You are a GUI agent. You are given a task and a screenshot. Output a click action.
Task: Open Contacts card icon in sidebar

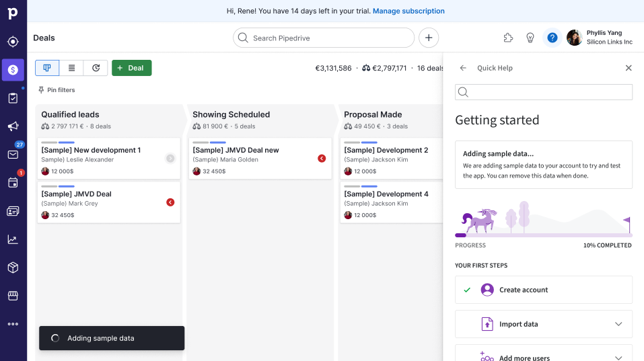click(x=13, y=211)
